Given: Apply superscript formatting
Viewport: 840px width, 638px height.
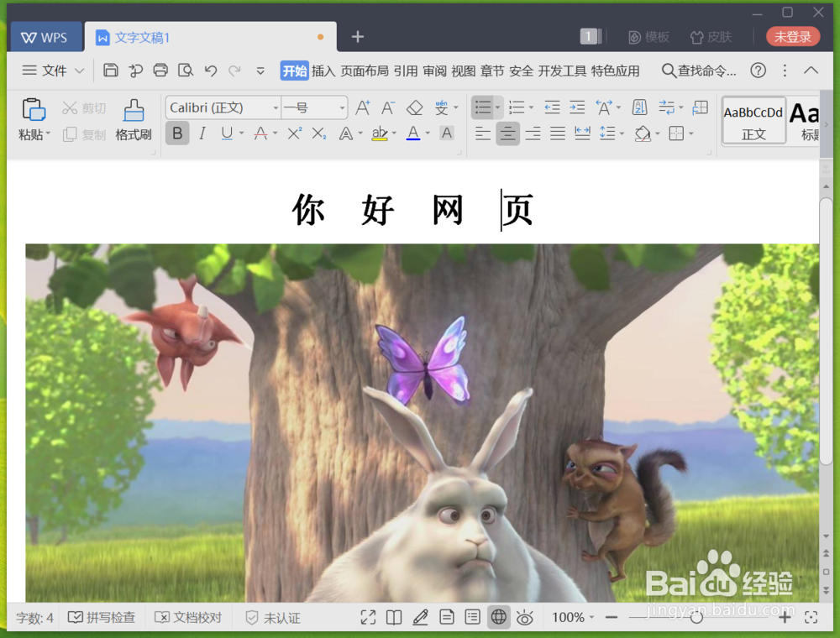Looking at the screenshot, I should [294, 133].
